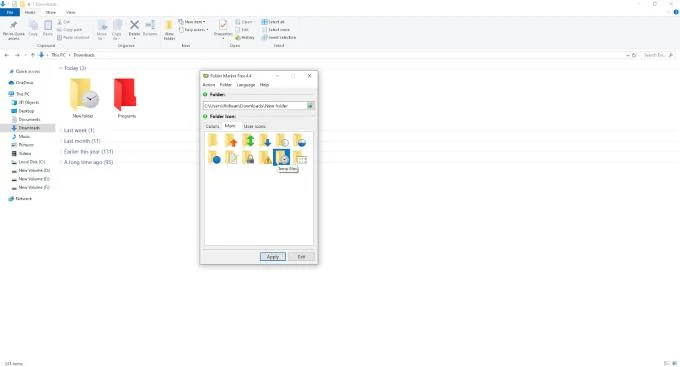
Task: Open the Action menu in Folder Marker
Action: (209, 85)
